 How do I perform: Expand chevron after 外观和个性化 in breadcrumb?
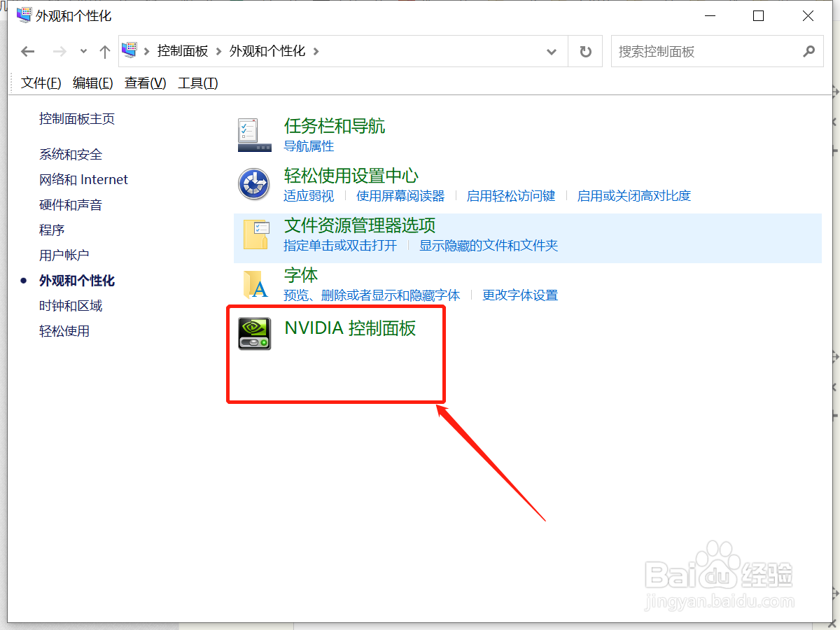pyautogui.click(x=316, y=51)
